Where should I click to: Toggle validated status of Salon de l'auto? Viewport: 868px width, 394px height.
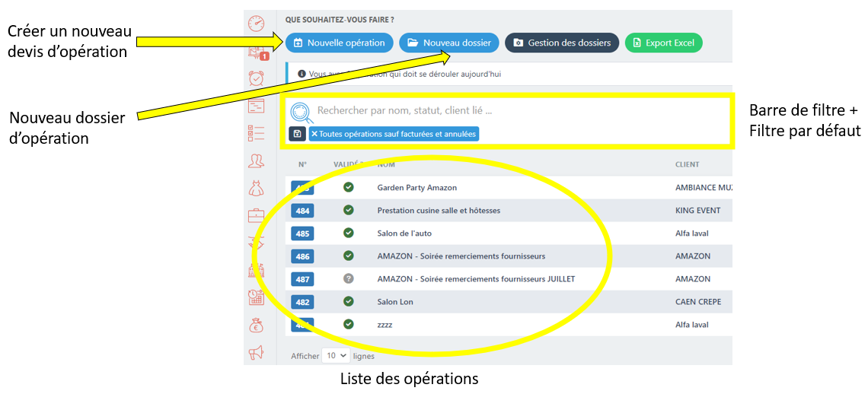click(349, 233)
